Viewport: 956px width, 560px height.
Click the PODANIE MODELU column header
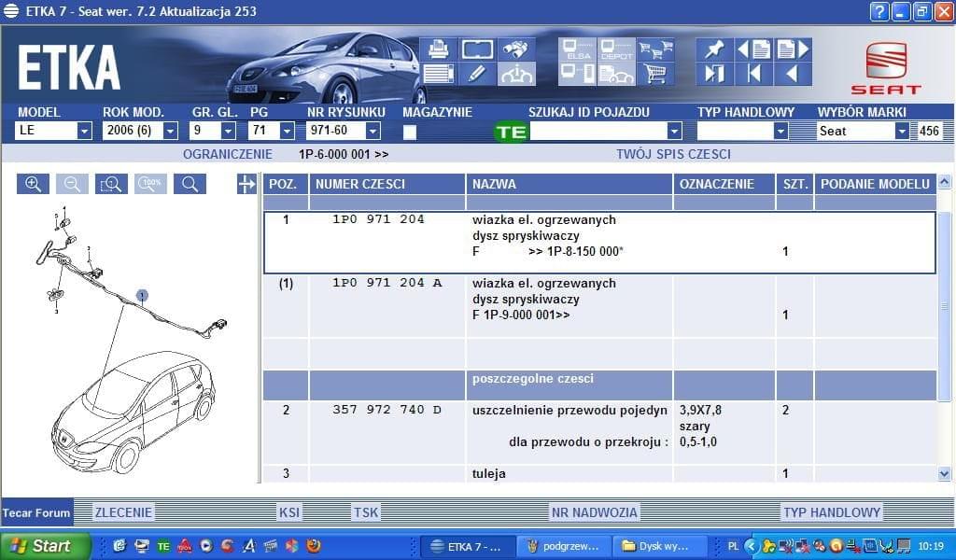[875, 184]
